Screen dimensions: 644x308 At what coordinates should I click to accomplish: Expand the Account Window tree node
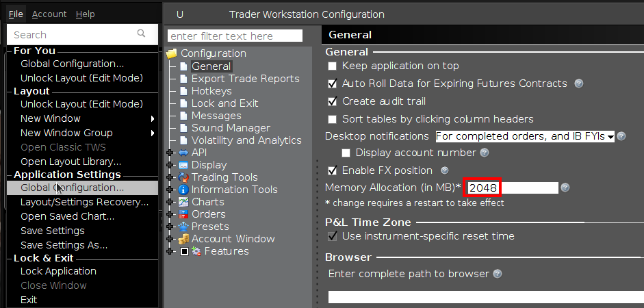point(170,239)
